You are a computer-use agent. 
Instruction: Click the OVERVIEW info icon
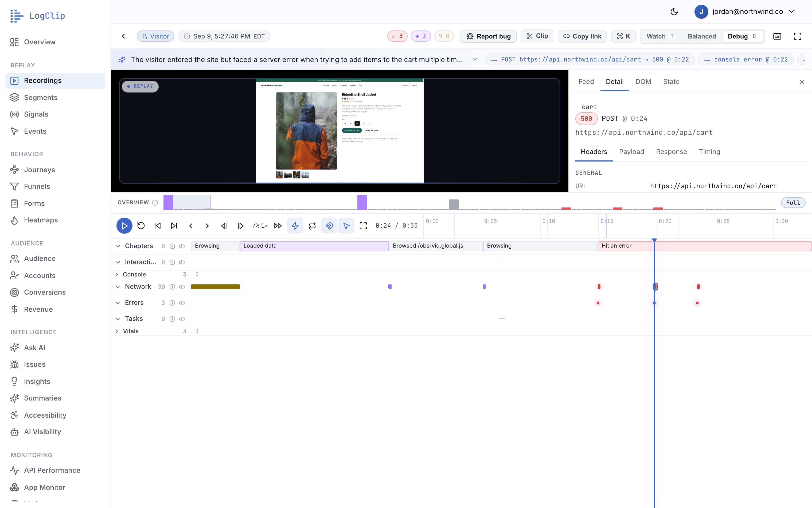coord(155,203)
